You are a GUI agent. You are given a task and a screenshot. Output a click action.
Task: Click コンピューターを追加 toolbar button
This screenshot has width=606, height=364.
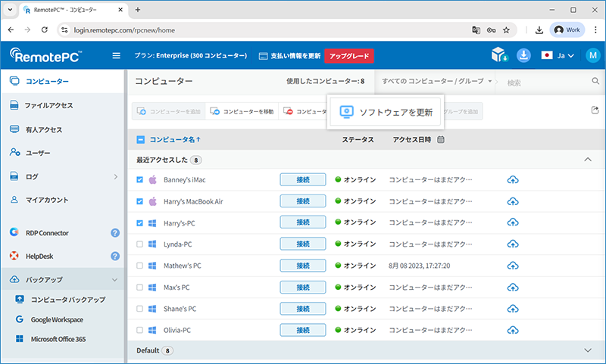click(168, 111)
